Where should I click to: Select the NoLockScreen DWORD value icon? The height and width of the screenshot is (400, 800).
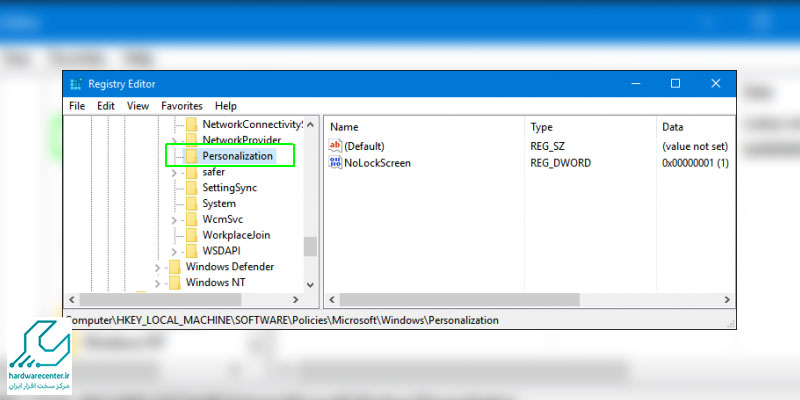point(335,163)
